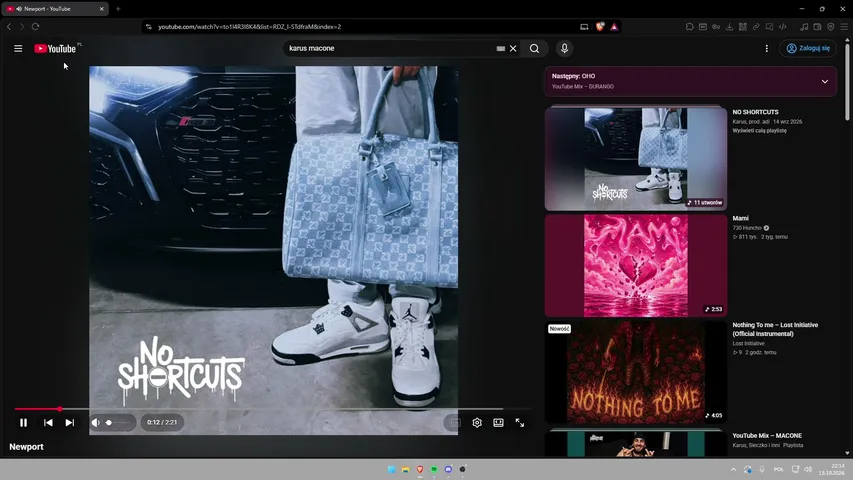Open the Brave VPN shield icon
853x480 pixels.
[x=831, y=27]
